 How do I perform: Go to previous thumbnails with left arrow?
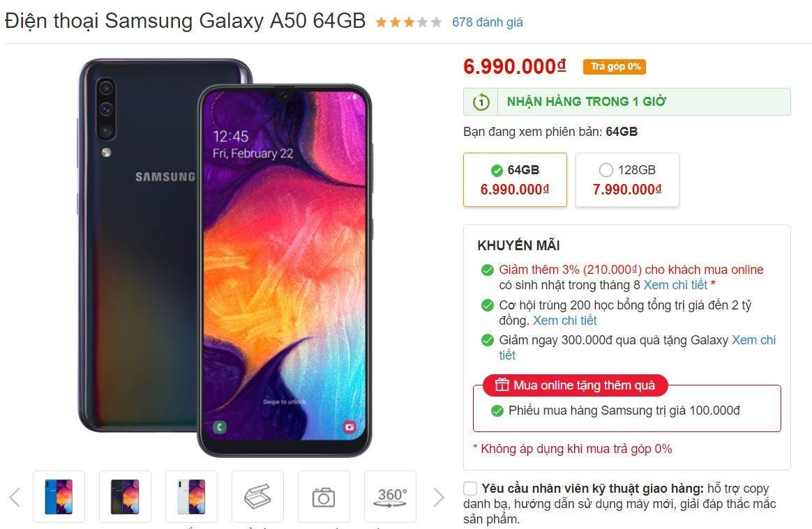(15, 497)
